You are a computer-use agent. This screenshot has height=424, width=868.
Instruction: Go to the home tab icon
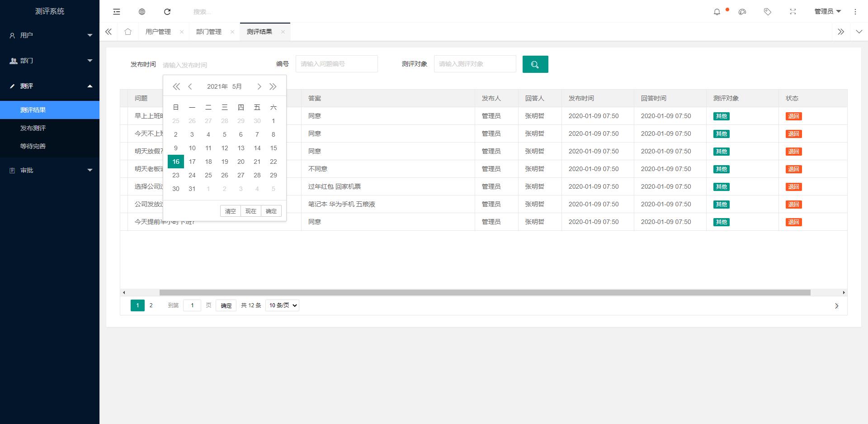128,32
